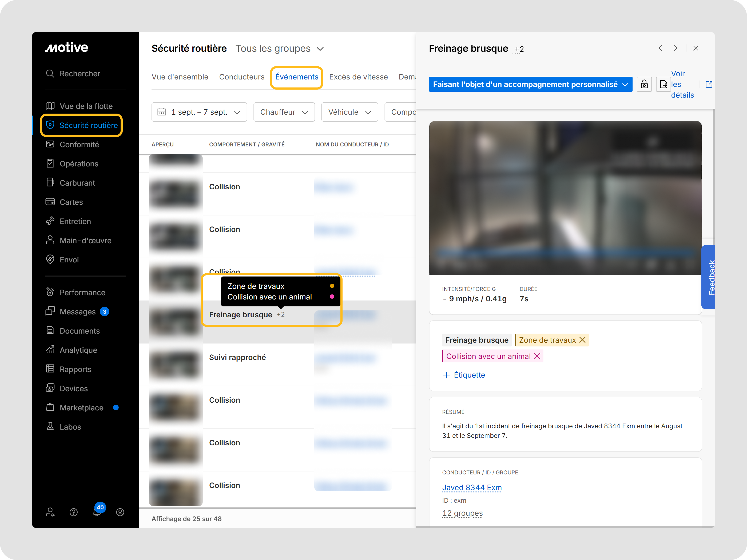Open the Chauffeur filter dropdown
Screen dimensions: 747x560
click(284, 112)
